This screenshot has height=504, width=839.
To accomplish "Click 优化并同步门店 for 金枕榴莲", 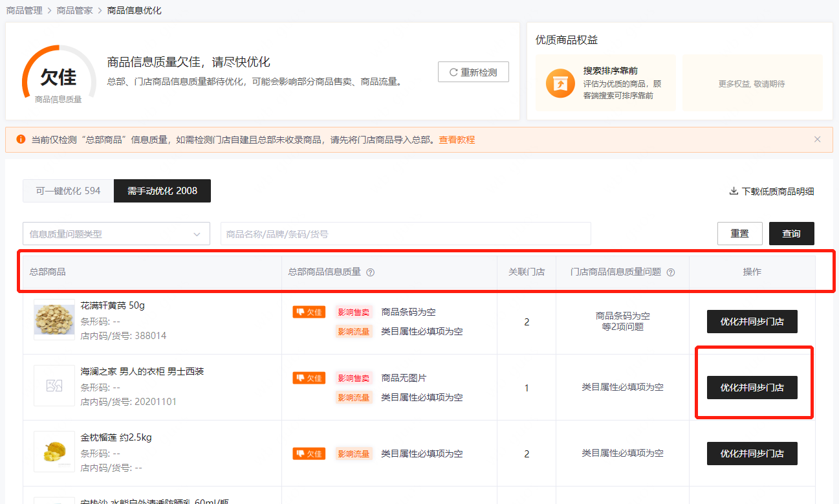I will pyautogui.click(x=752, y=454).
